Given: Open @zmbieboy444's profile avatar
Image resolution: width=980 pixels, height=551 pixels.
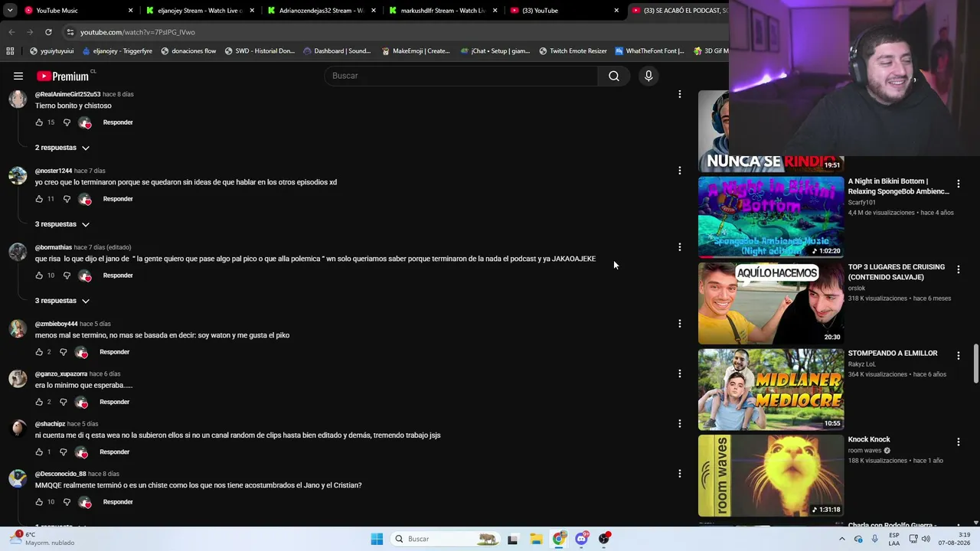Looking at the screenshot, I should pos(18,329).
